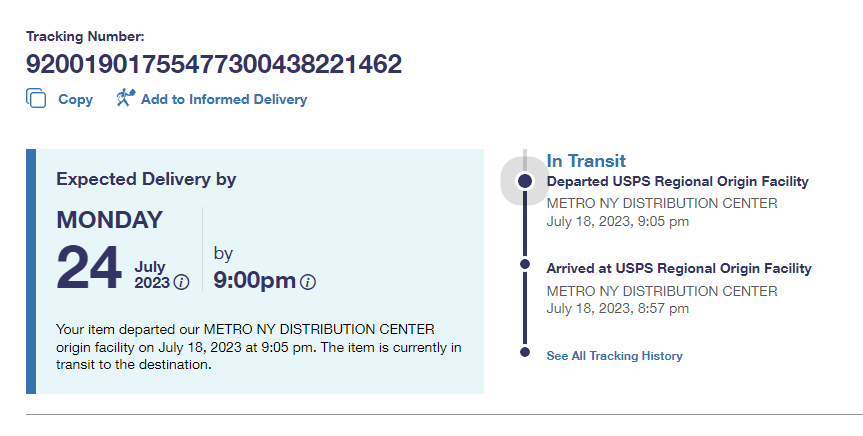This screenshot has width=863, height=436.
Task: Click the Informed Delivery mail carrier icon
Action: coord(125,98)
